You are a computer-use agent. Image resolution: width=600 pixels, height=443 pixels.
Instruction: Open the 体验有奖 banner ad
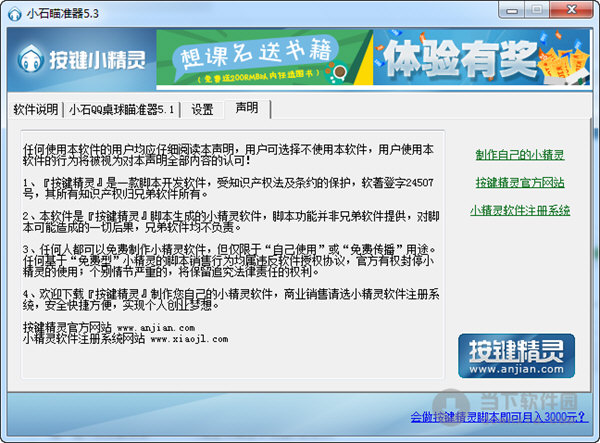[x=482, y=58]
